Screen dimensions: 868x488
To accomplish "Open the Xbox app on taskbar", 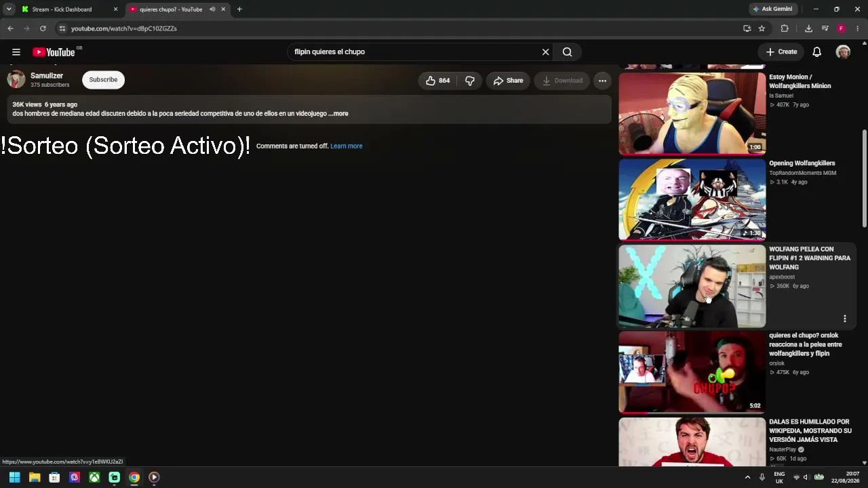I will pyautogui.click(x=94, y=477).
